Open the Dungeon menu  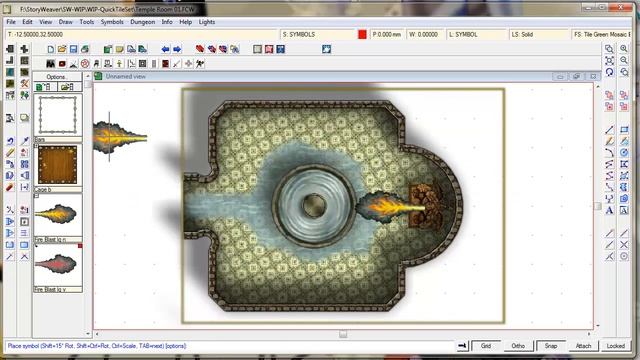(x=142, y=22)
